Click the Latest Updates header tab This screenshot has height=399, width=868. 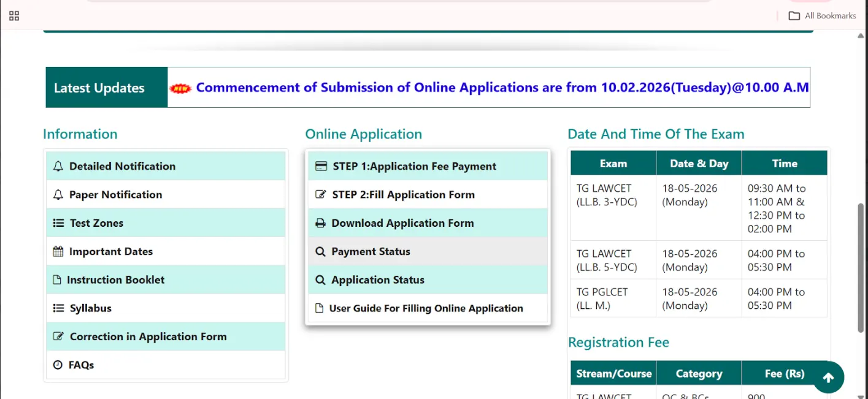[99, 87]
